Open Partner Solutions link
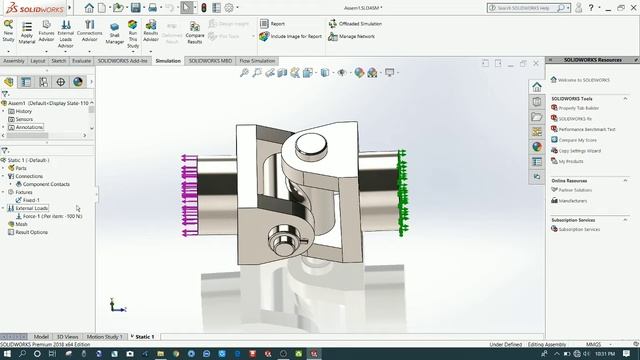 [575, 190]
